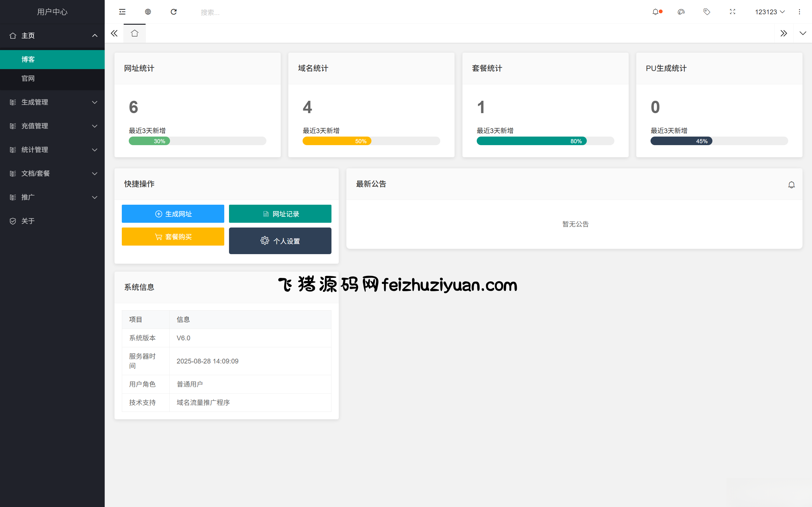Viewport: 812px width, 507px height.
Task: Switch to the home tab
Action: (134, 33)
